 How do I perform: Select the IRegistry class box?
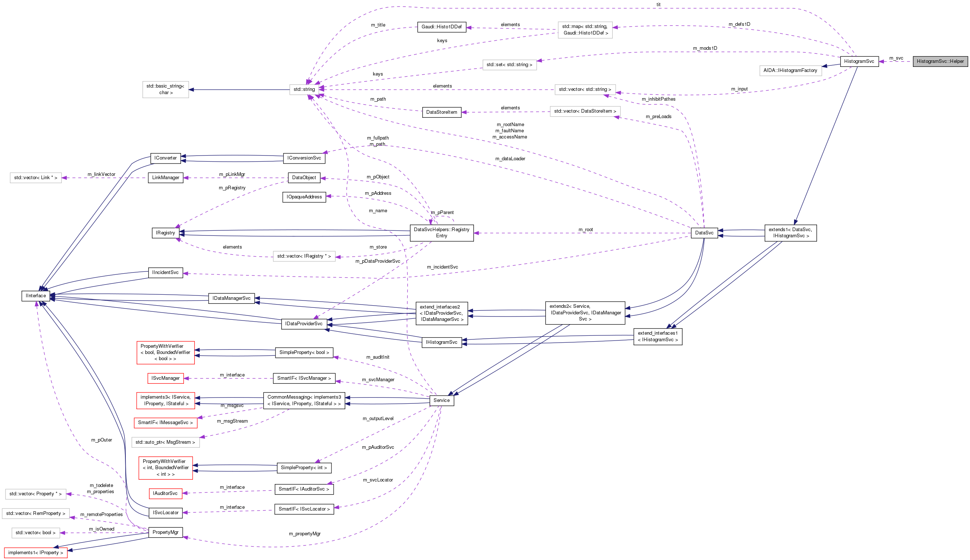coord(165,232)
